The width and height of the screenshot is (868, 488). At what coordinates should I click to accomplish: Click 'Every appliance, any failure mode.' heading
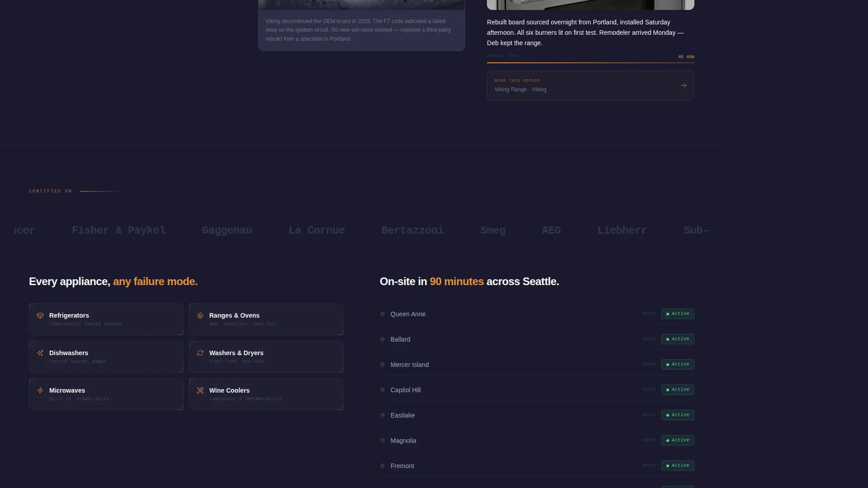point(113,282)
